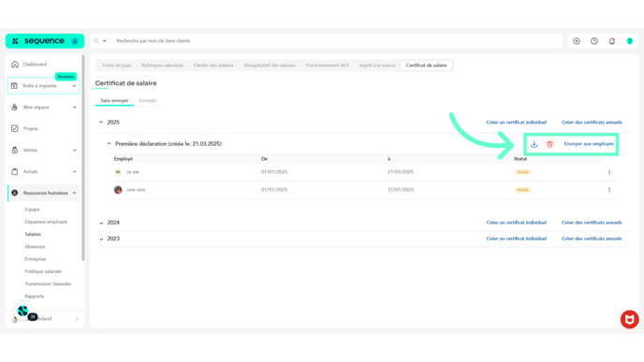Switch to the Détails des salaires tab
644x362 pixels.
pyautogui.click(x=213, y=65)
